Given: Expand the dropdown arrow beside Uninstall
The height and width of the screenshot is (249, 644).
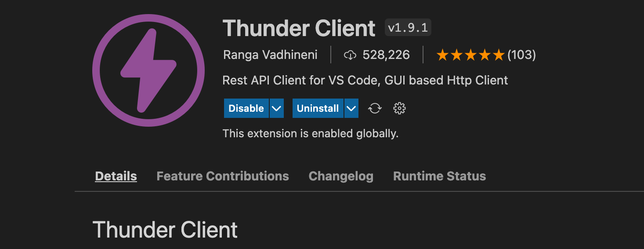Looking at the screenshot, I should pyautogui.click(x=351, y=108).
